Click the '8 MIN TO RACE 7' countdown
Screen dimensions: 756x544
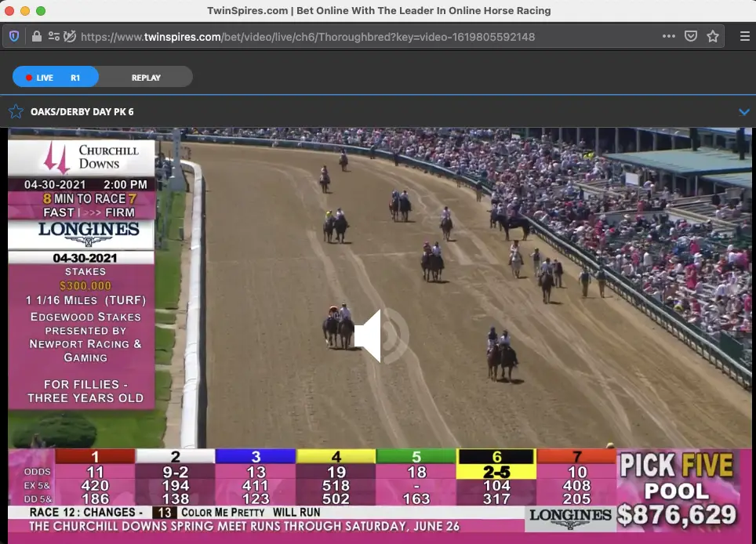pyautogui.click(x=89, y=198)
